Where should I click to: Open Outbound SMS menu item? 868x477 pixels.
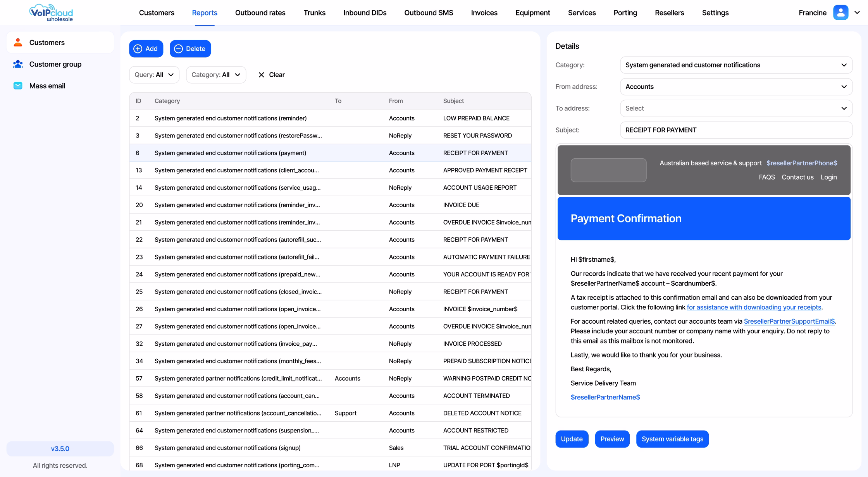429,13
